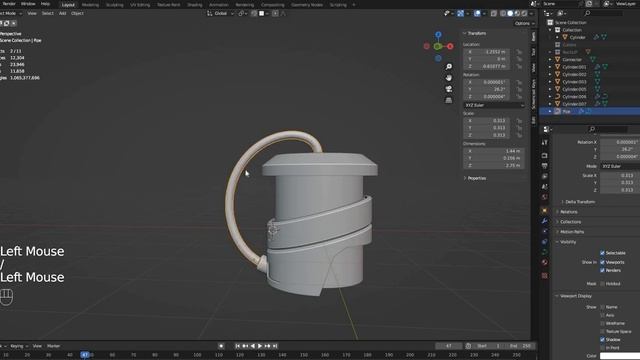Open the Material properties tab icon
The image size is (640, 360).
point(544,262)
